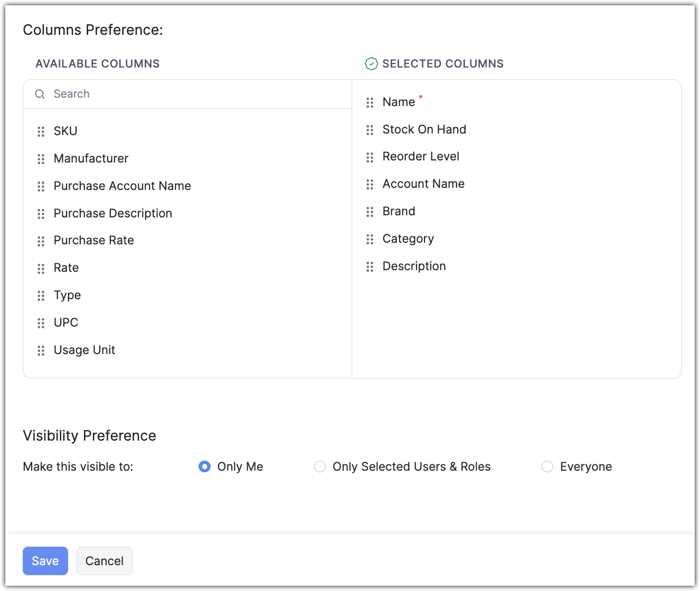Select the Brand selected column

coord(399,211)
